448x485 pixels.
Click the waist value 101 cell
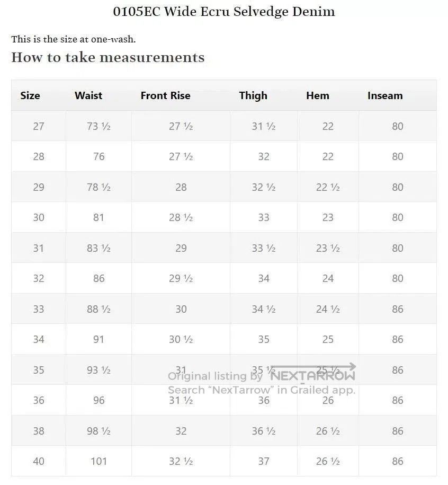[x=98, y=461]
